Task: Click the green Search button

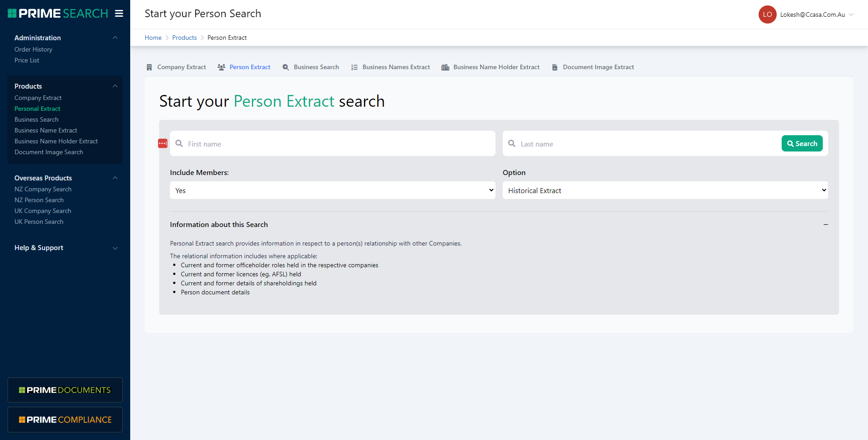Action: tap(802, 143)
